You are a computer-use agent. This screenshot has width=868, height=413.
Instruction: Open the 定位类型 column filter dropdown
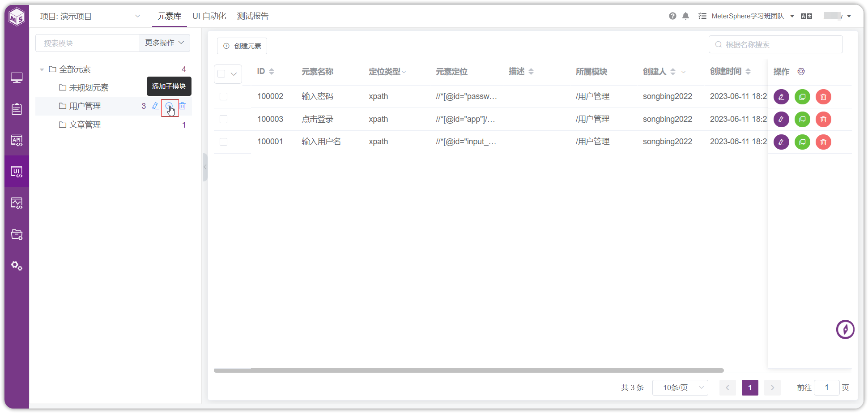click(404, 72)
